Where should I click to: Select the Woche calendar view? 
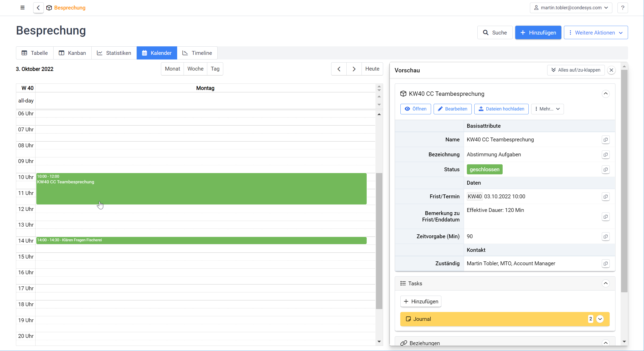[x=195, y=69]
